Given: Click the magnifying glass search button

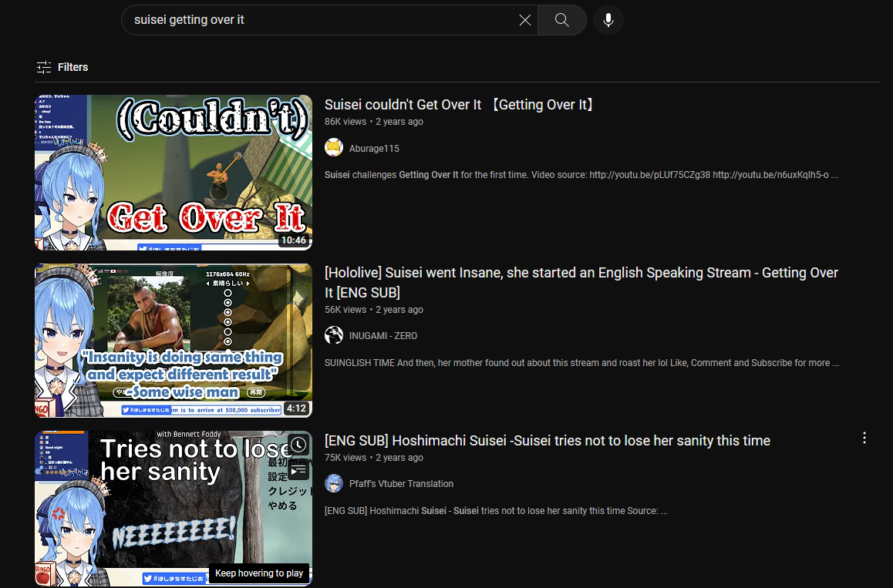Looking at the screenshot, I should click(562, 20).
